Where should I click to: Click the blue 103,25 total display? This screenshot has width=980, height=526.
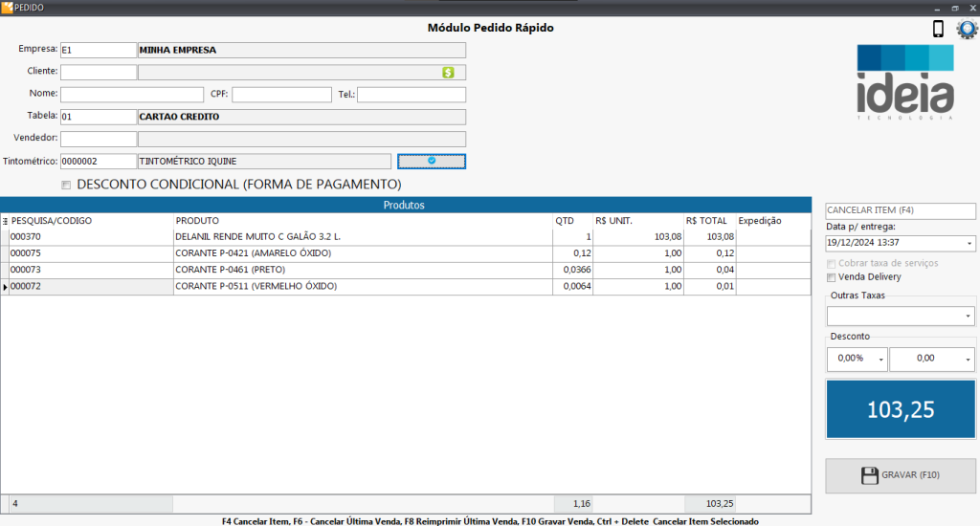click(900, 410)
